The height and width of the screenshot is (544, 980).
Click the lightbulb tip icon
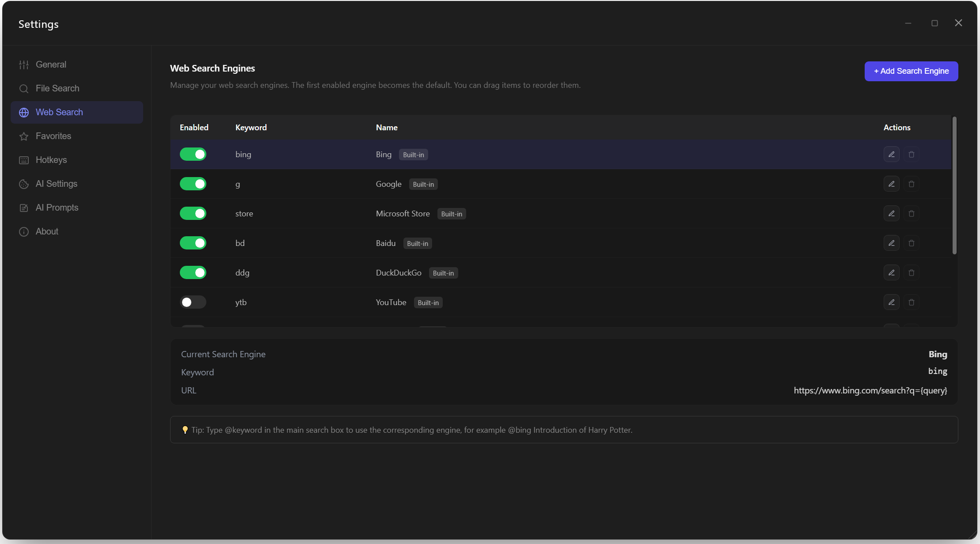185,430
